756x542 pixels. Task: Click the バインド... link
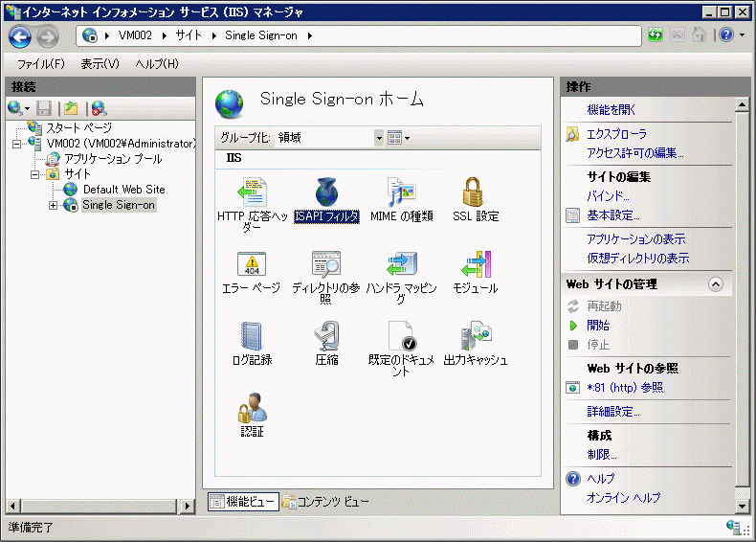pos(608,196)
